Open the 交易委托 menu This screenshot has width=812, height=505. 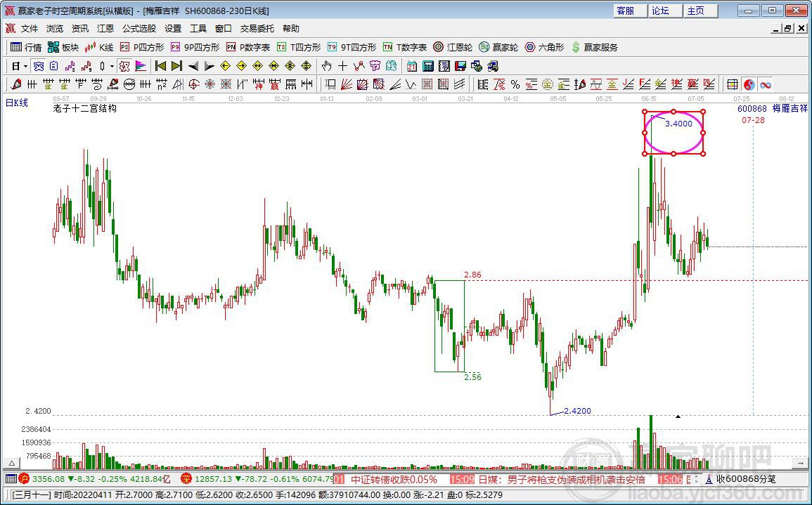point(257,29)
